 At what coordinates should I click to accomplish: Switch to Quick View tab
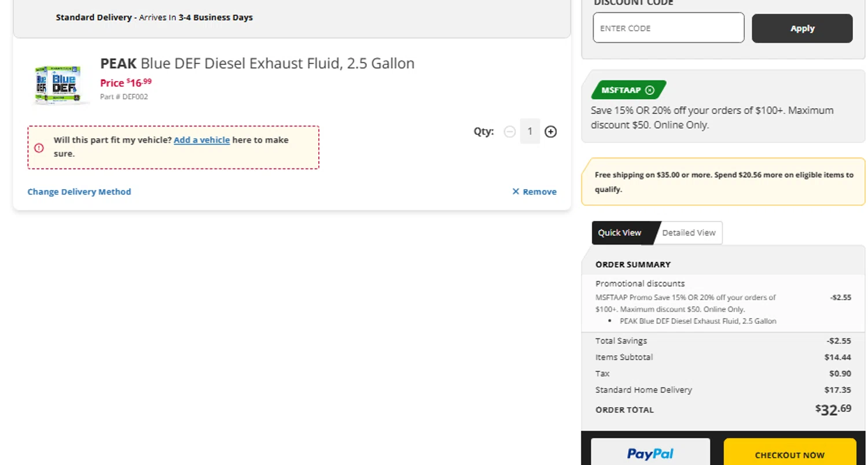[x=620, y=232]
